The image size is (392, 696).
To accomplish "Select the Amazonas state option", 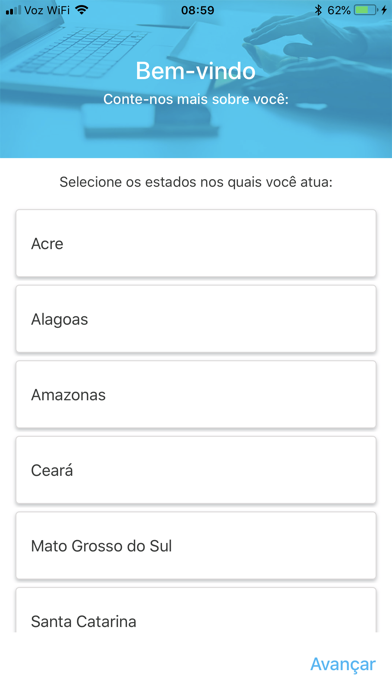I will point(196,395).
